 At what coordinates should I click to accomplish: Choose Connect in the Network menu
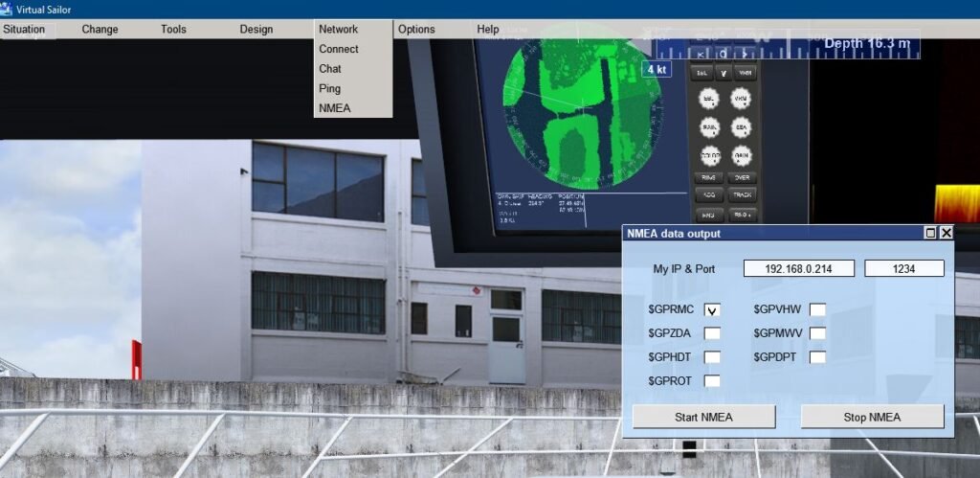pyautogui.click(x=339, y=49)
